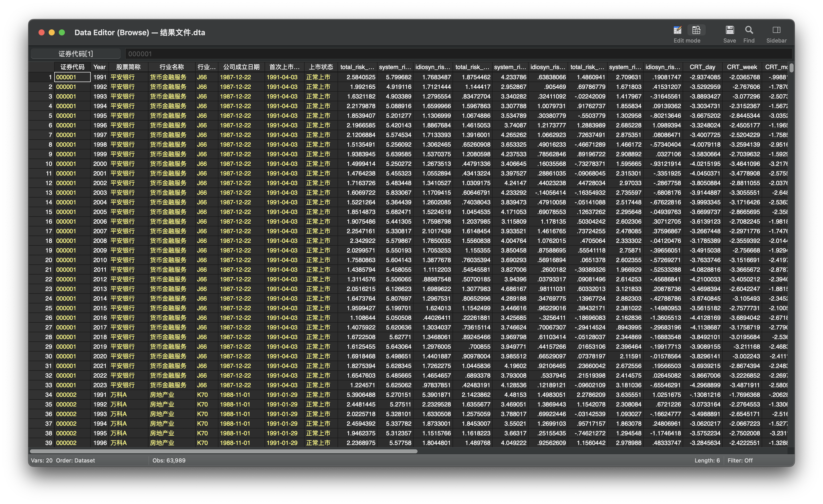Screen dimensions: 823x504
Task: Click the yellow minimize window button
Action: [x=51, y=32]
